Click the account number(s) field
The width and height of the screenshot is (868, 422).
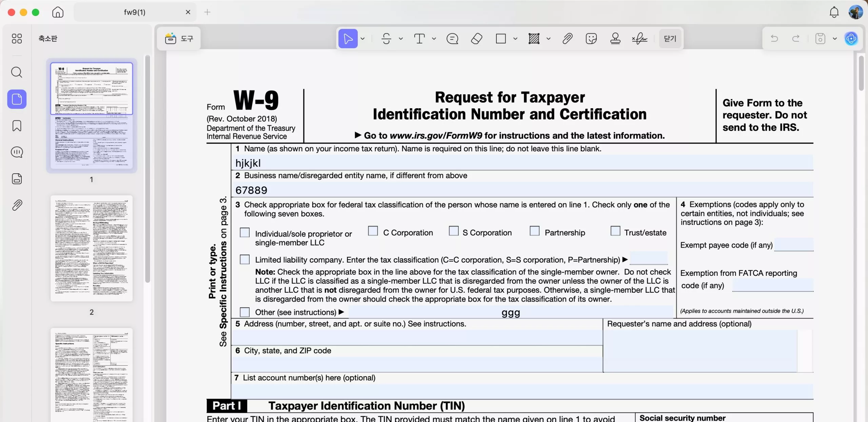523,391
